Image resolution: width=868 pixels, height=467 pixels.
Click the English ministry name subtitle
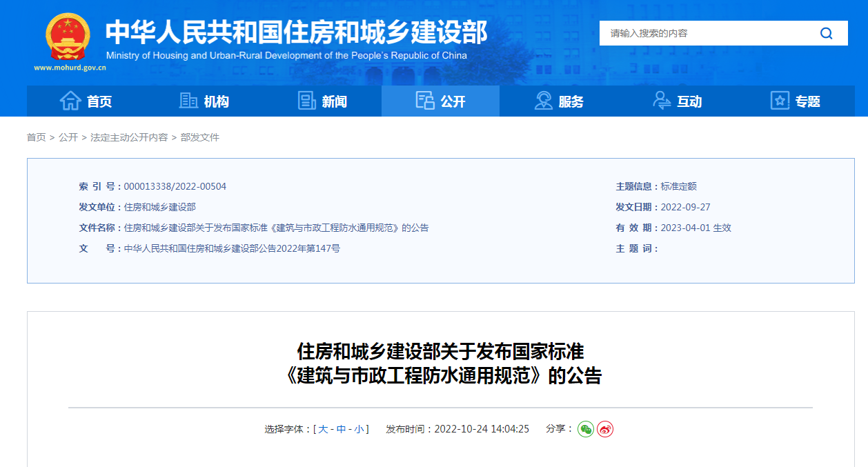(x=286, y=55)
